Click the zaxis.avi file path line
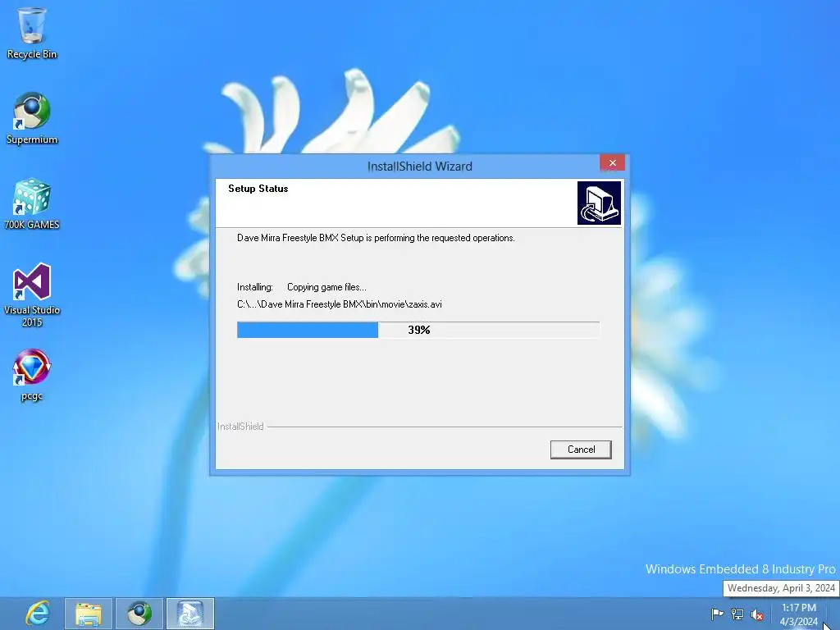840x630 pixels. (x=340, y=304)
